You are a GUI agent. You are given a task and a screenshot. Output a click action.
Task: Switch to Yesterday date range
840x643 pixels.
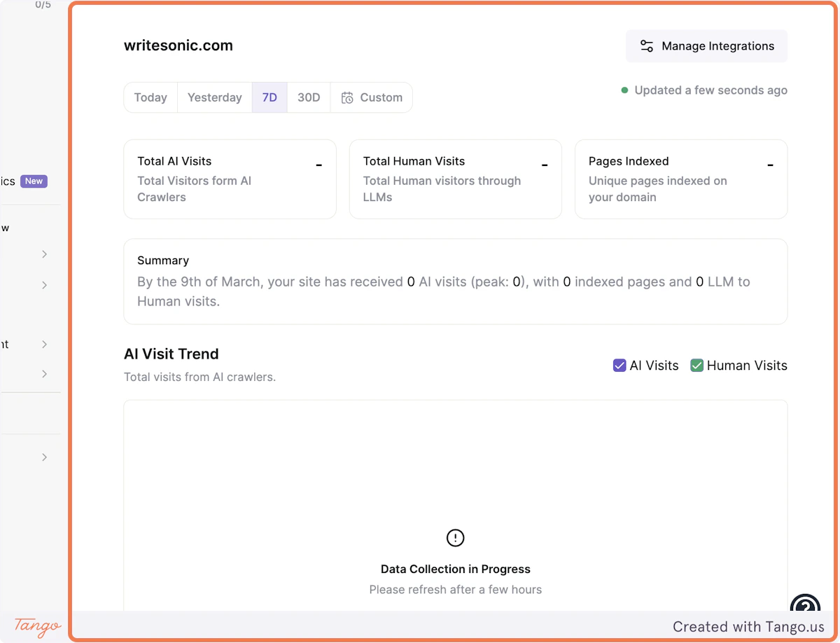[x=215, y=97]
